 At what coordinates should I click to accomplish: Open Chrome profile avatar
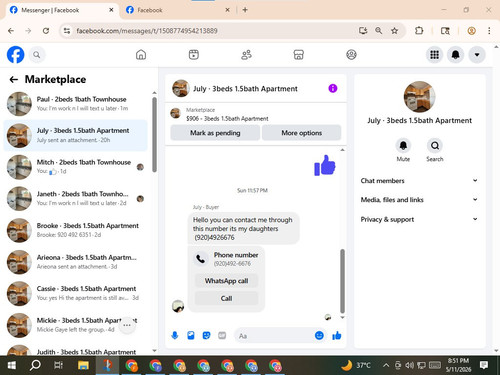pos(471,31)
